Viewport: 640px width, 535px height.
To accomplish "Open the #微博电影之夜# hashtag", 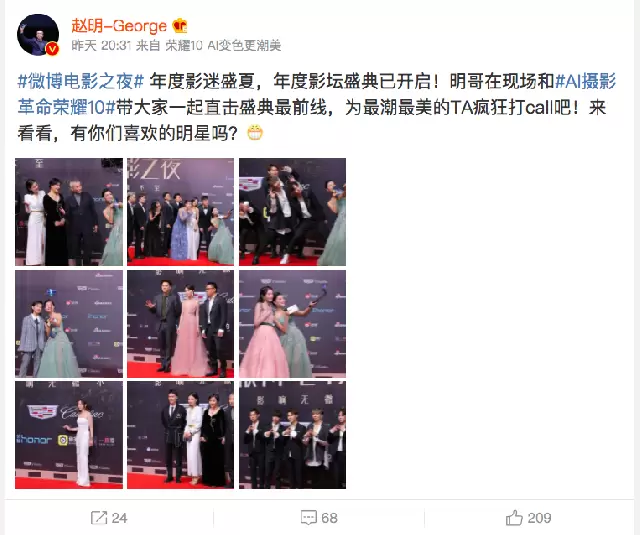I will point(81,81).
